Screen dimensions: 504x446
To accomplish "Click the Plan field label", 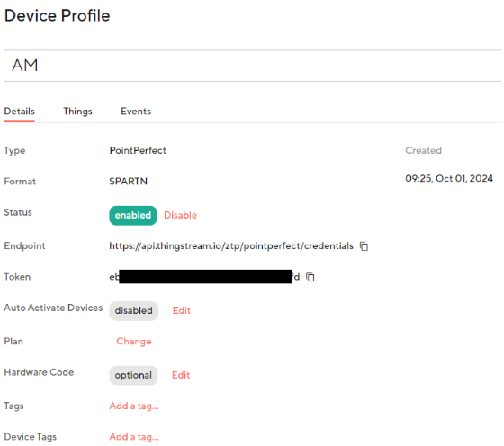I will (13, 341).
